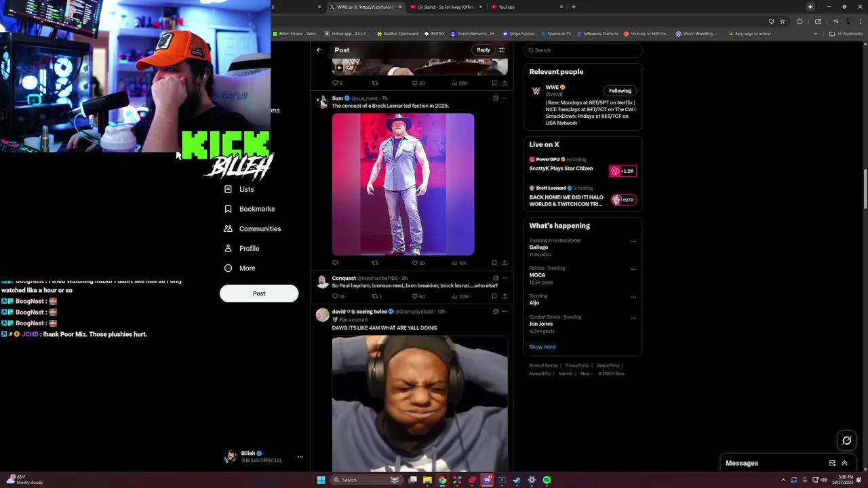Open Grok icon on Sum's post
This screenshot has height=488, width=868.
495,98
